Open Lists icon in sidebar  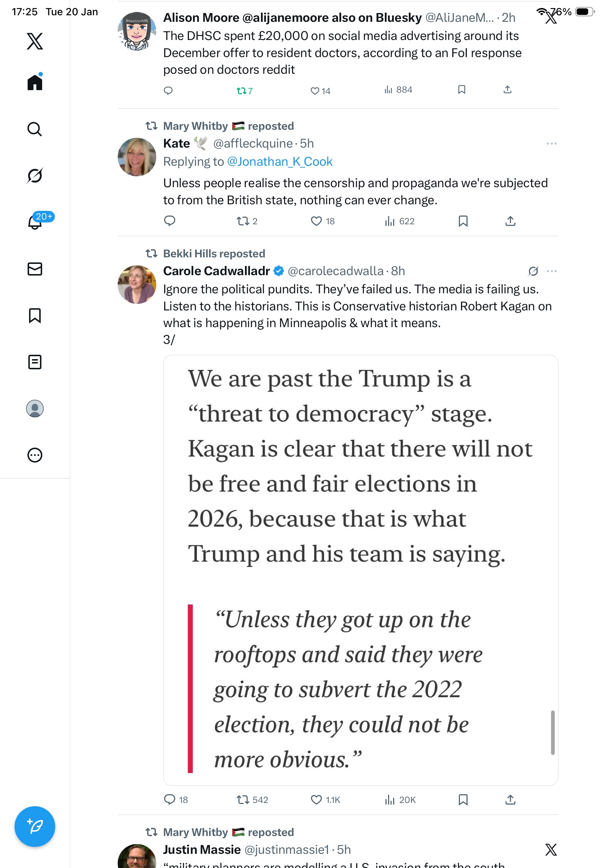[x=35, y=362]
